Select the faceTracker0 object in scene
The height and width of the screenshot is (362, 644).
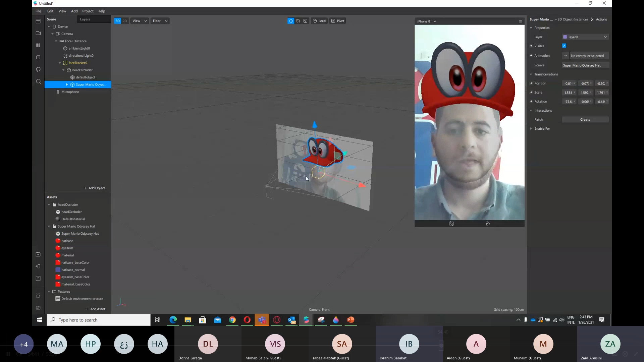77,63
